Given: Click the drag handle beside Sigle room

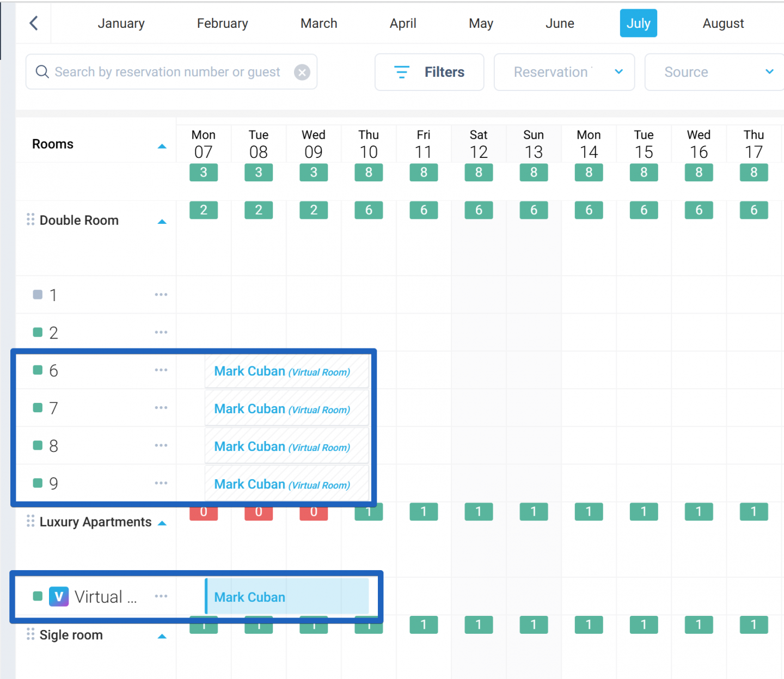Looking at the screenshot, I should point(30,634).
